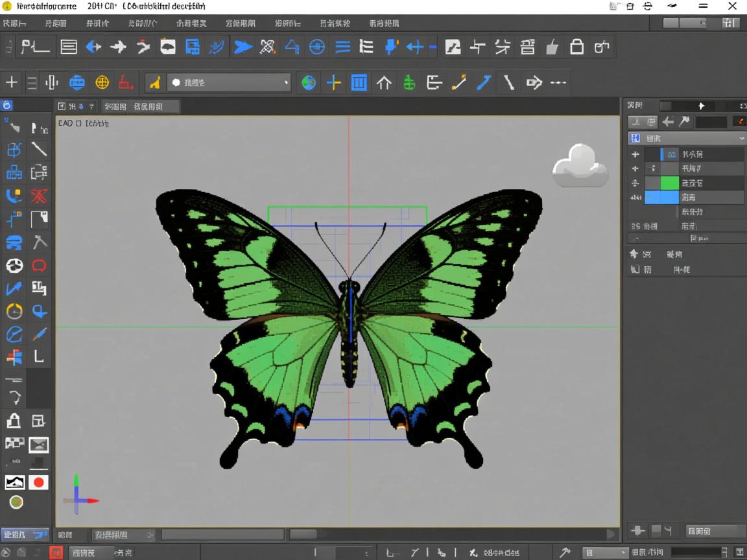Expand the right panel header dropdown chevron

[741, 139]
